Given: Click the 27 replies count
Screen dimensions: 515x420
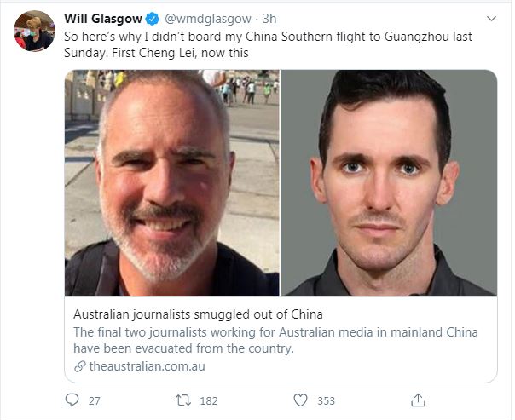Looking at the screenshot, I should (x=95, y=400).
